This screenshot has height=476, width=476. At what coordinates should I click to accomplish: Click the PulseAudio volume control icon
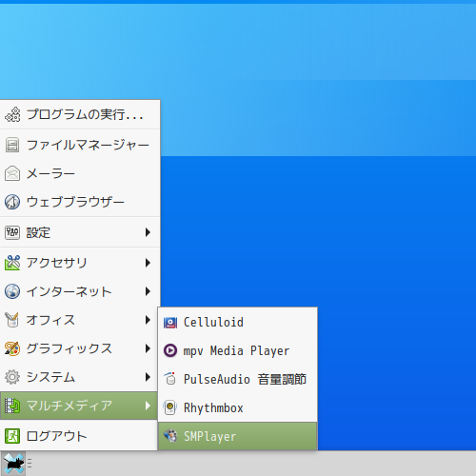[x=170, y=379]
